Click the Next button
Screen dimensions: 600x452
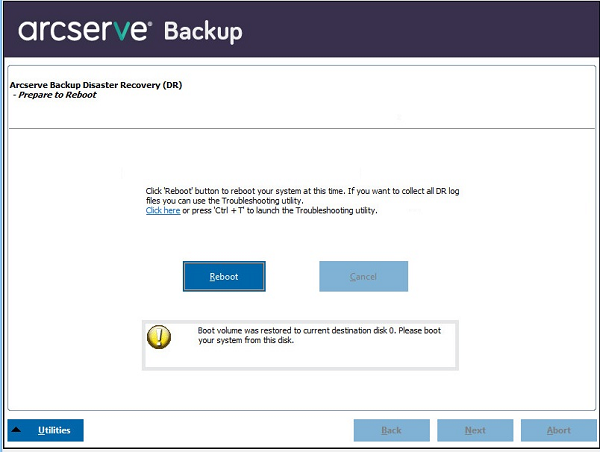tap(475, 430)
